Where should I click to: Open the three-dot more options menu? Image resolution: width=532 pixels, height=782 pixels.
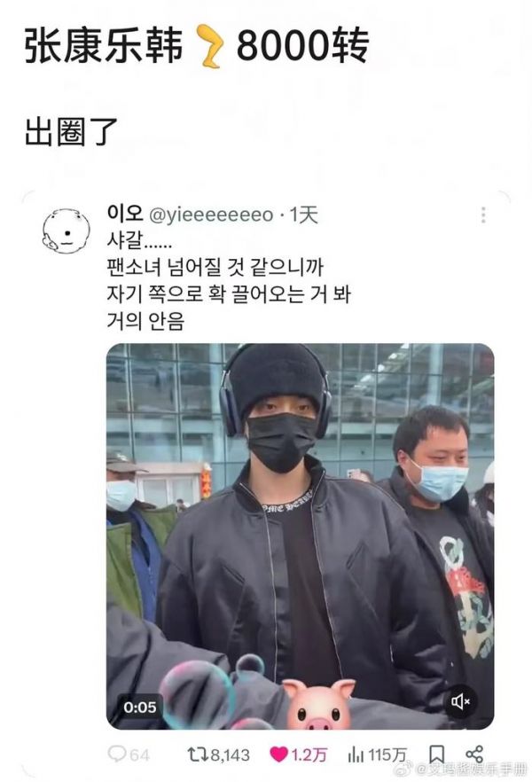click(482, 215)
